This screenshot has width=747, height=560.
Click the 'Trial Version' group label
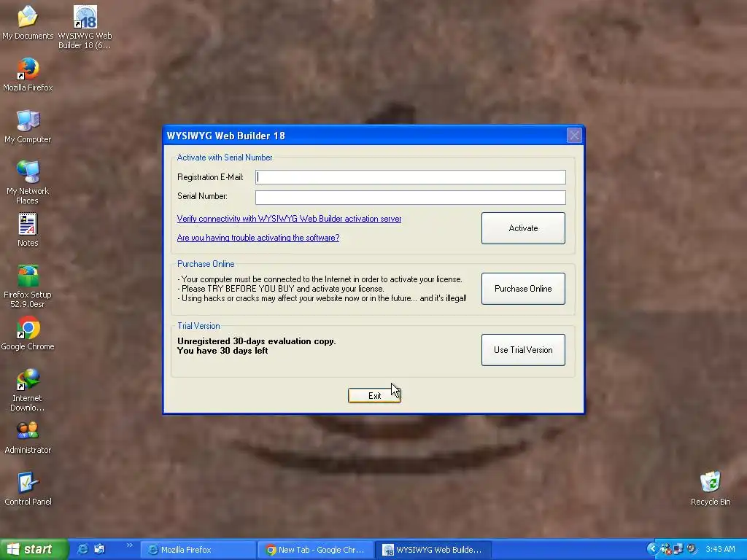[198, 326]
